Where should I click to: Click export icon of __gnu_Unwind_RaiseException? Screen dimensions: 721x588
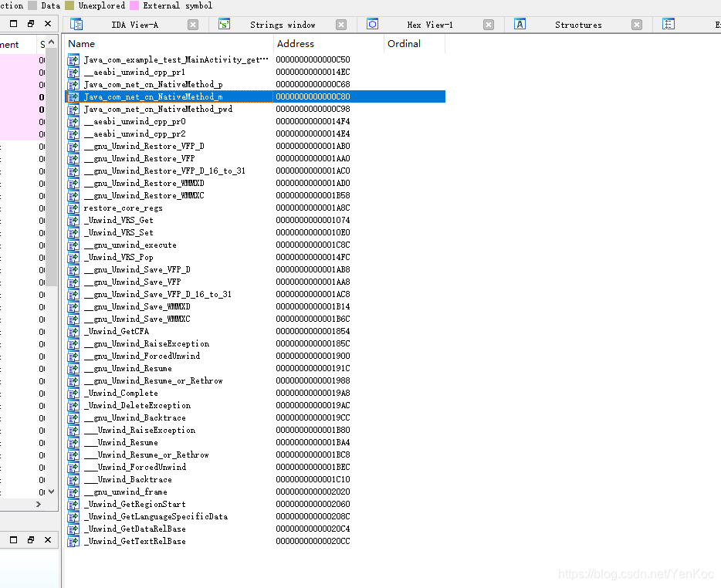pos(73,344)
